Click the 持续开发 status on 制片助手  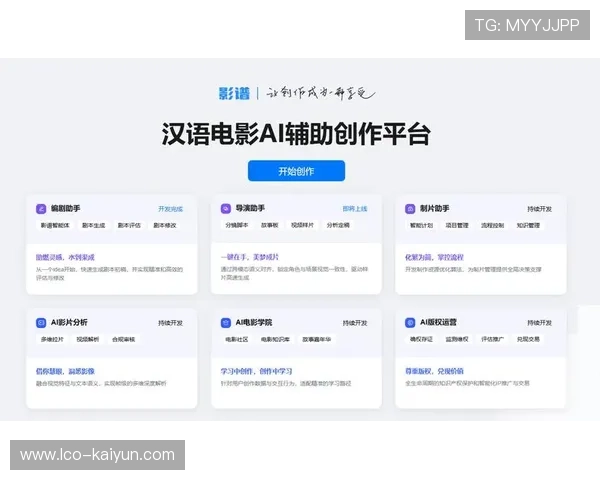click(x=540, y=209)
